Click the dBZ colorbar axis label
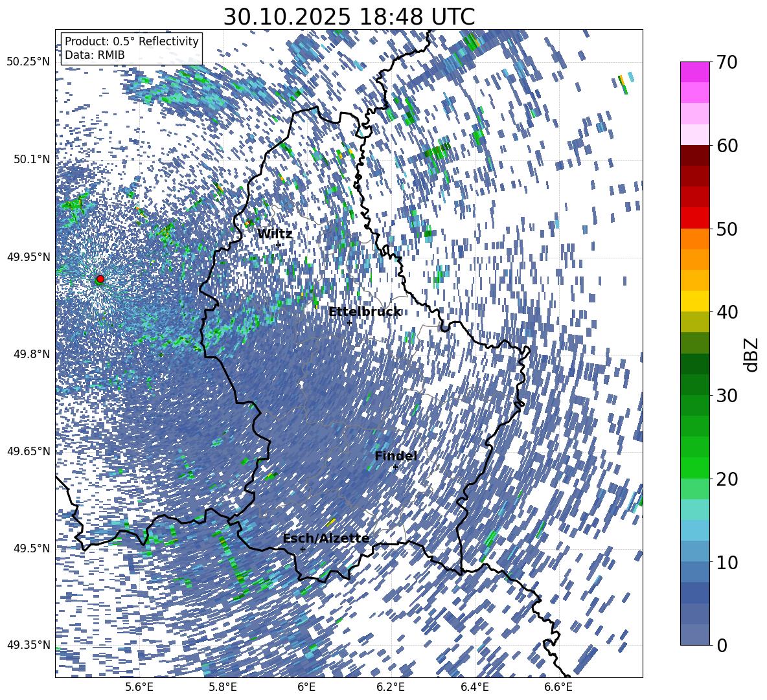This screenshot has height=700, width=767. [x=751, y=354]
